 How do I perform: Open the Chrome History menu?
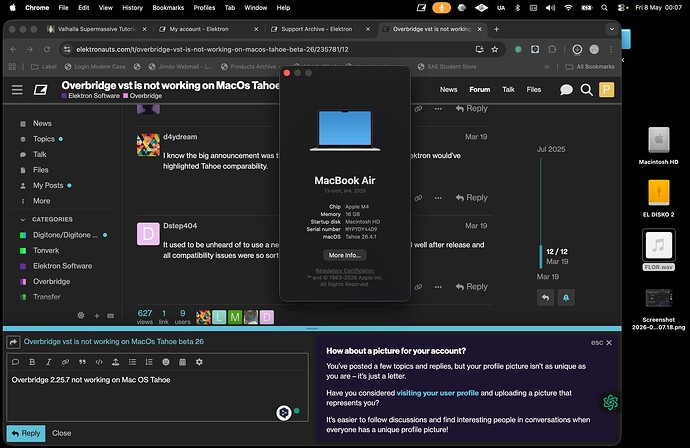[132, 7]
